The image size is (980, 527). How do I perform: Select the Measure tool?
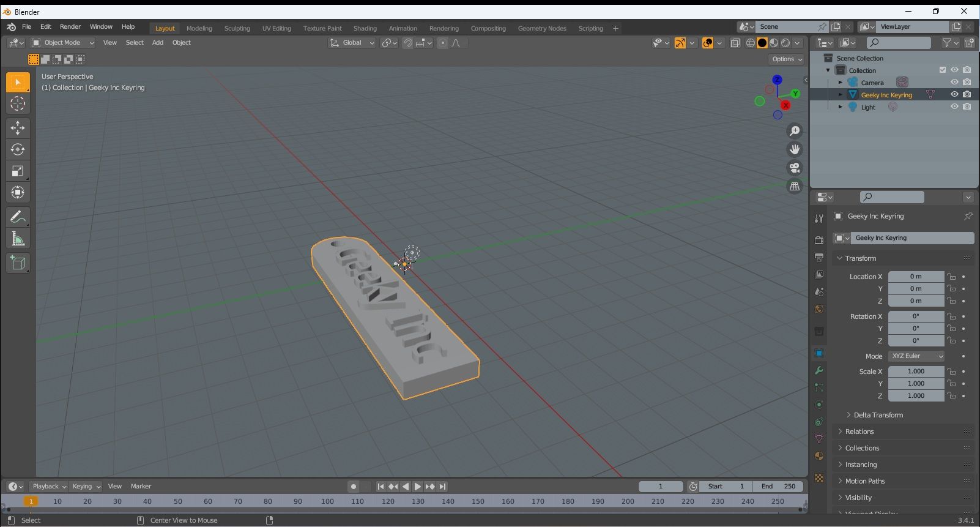click(x=18, y=239)
